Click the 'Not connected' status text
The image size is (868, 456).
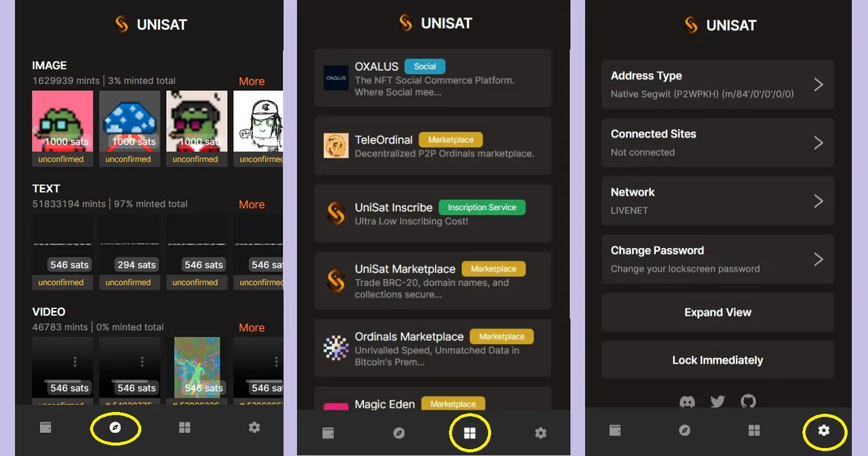coord(642,152)
